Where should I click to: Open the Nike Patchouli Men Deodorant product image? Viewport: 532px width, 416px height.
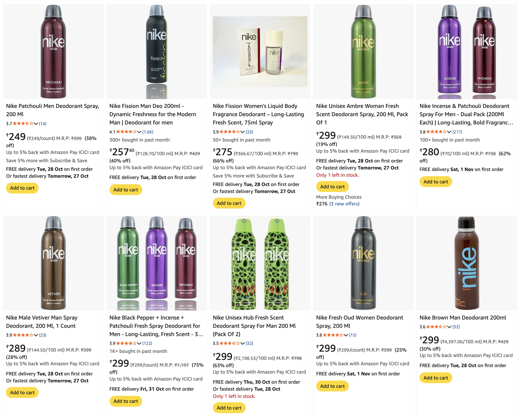pos(53,52)
